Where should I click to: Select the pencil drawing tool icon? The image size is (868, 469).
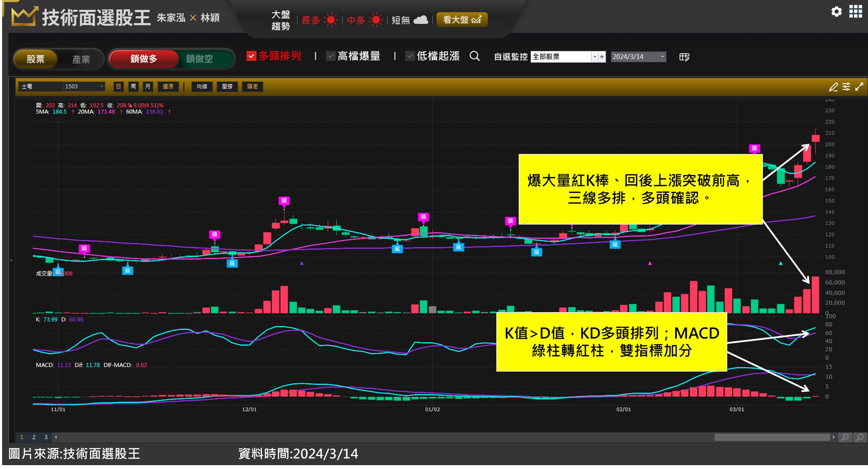point(833,87)
